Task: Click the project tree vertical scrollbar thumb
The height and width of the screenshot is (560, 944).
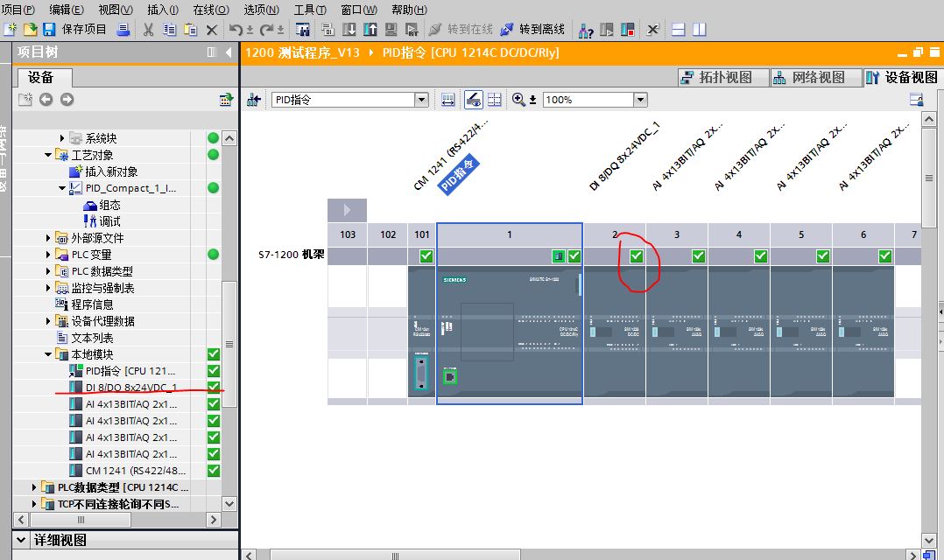Action: [x=229, y=344]
